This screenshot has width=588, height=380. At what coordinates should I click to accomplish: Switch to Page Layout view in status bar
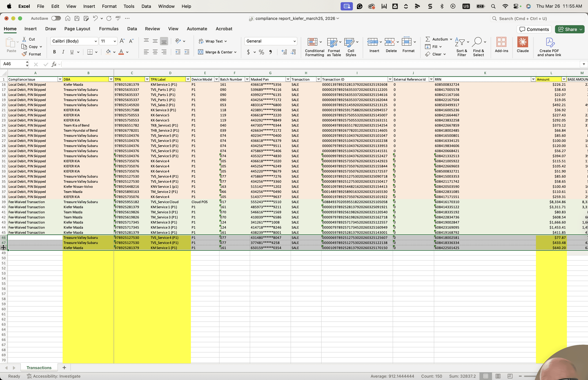[498, 376]
